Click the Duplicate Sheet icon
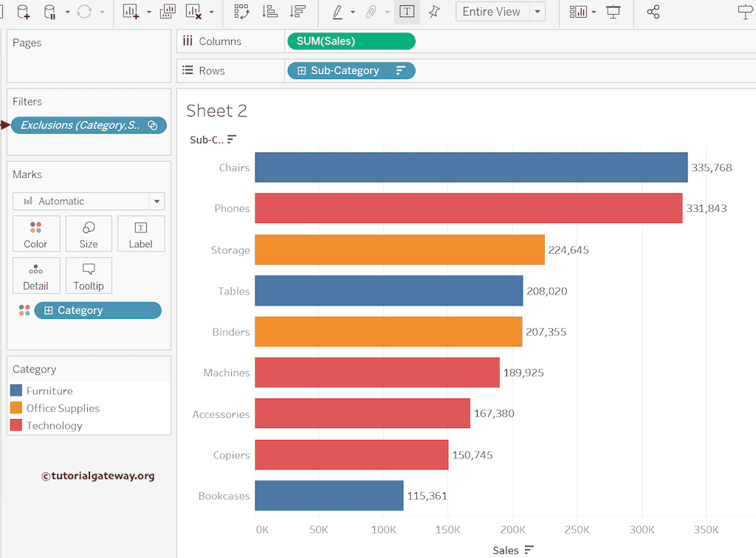This screenshot has width=756, height=558. coord(168,12)
